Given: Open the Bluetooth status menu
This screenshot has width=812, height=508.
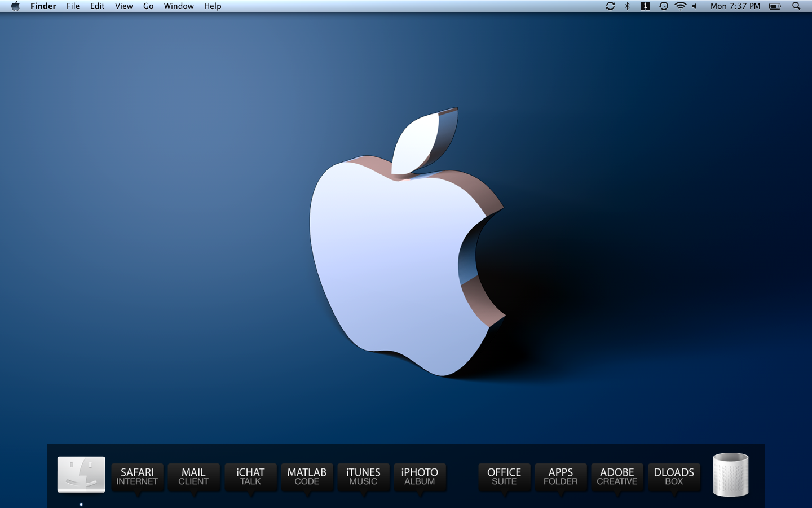Looking at the screenshot, I should point(628,6).
